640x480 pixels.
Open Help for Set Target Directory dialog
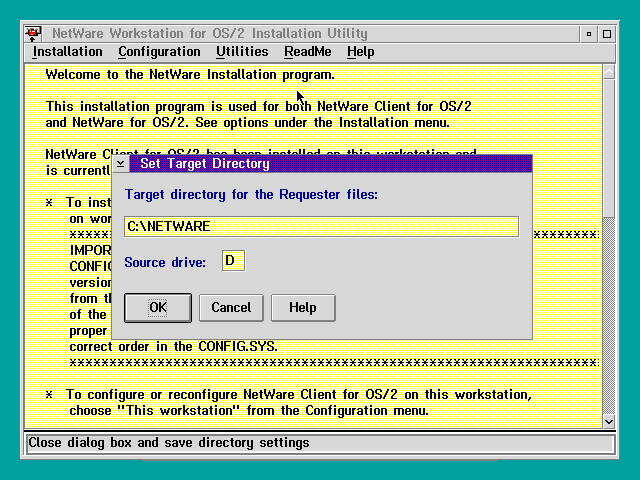(303, 308)
